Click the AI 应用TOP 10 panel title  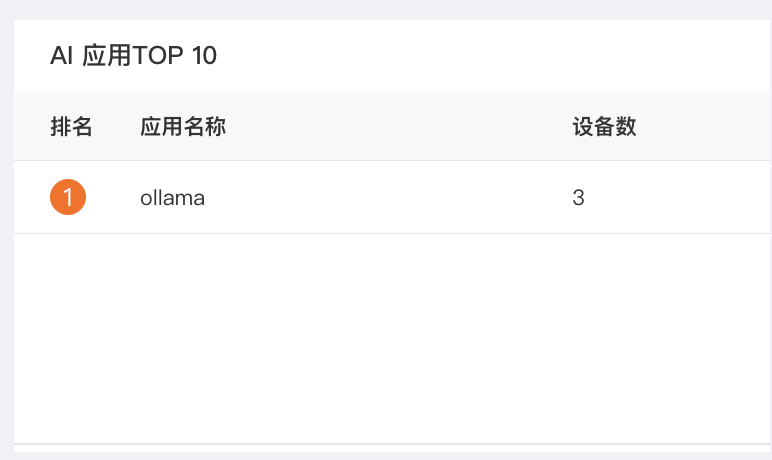(x=133, y=55)
